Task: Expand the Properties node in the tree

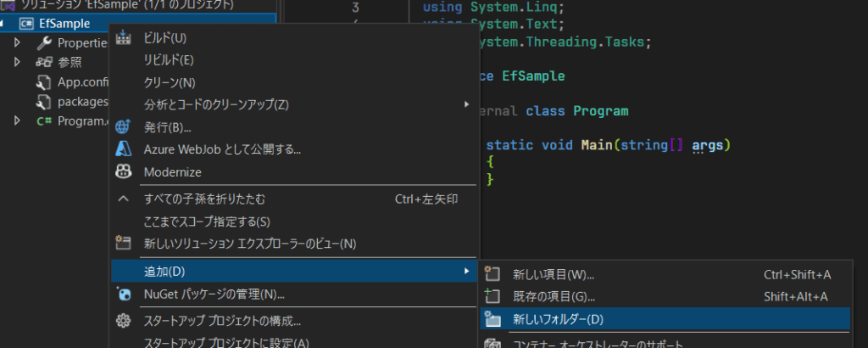Action: [17, 42]
